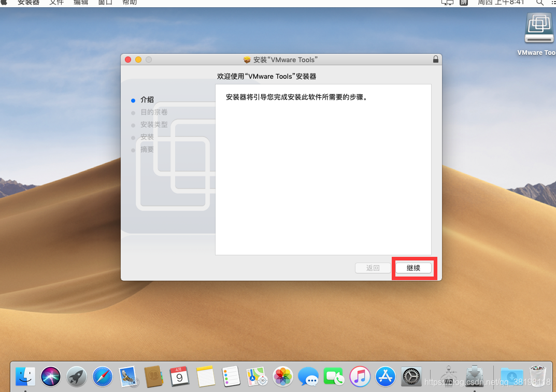556x392 pixels.
Task: Open App Store from the Dock
Action: 386,376
